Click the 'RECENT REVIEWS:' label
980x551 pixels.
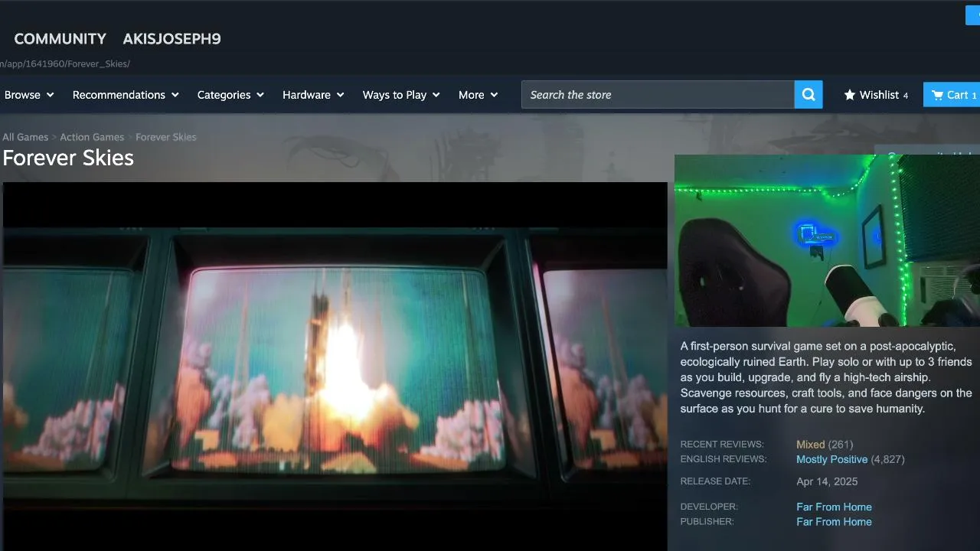pos(722,445)
